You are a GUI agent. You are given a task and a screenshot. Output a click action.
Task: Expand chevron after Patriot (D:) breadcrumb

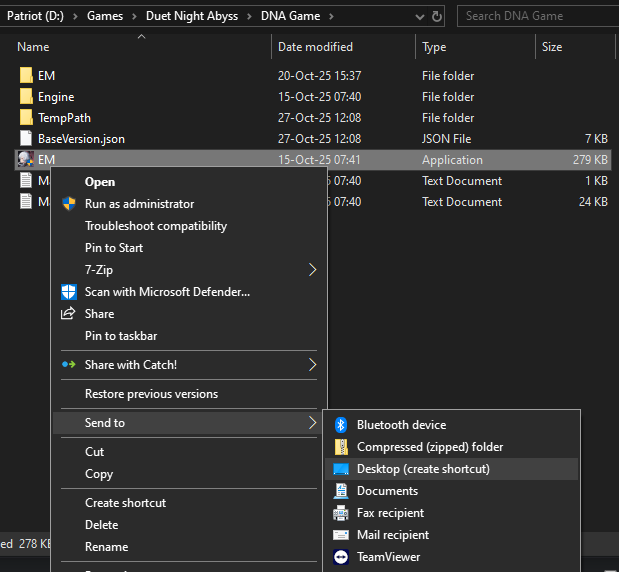coord(75,16)
